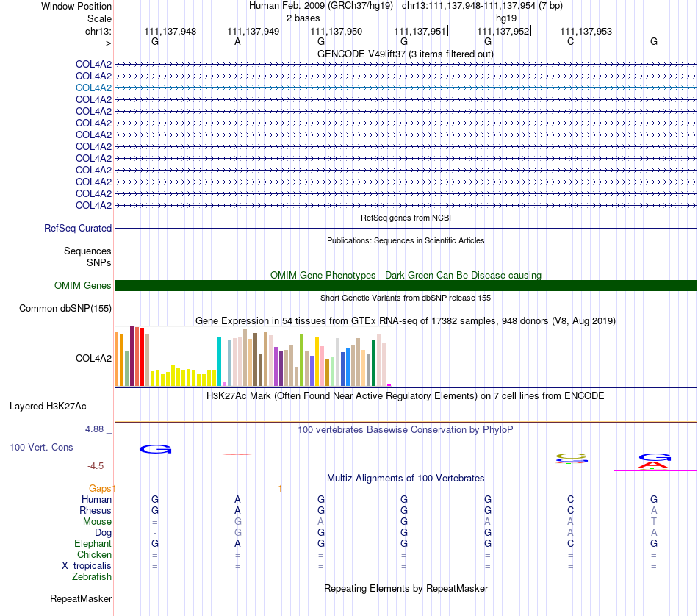The image size is (698, 616).
Task: Click the Elephant species label
Action: coord(93,543)
